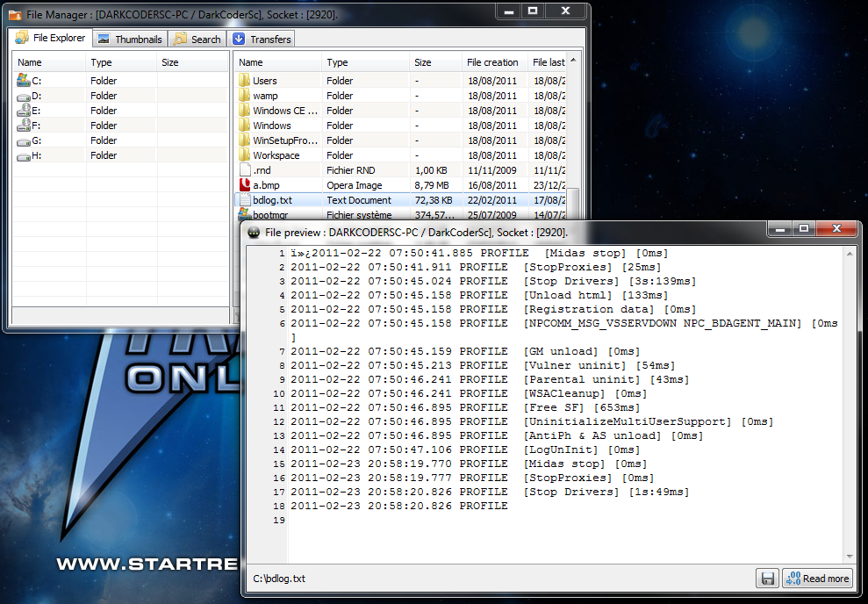Screen dimensions: 868x604
Task: Select the File Explorer tab
Action: tap(51, 38)
